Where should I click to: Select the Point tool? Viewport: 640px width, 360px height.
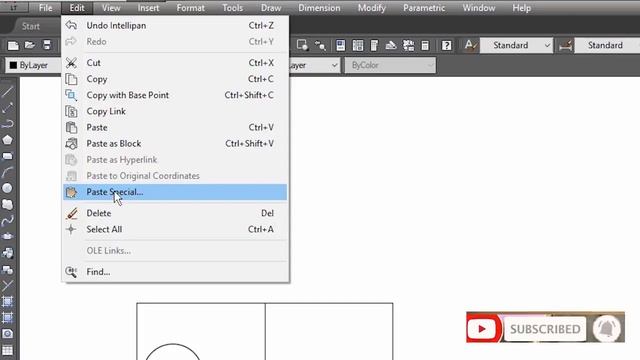pos(7,285)
